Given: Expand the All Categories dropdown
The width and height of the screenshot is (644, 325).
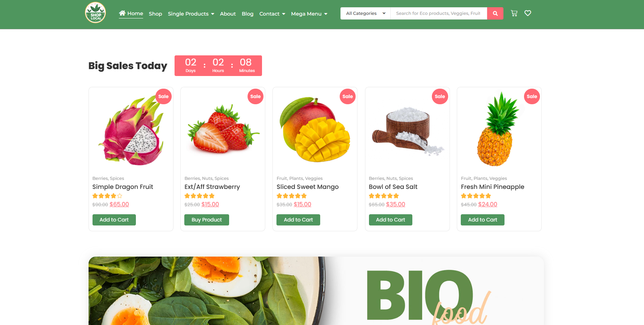Looking at the screenshot, I should (365, 13).
